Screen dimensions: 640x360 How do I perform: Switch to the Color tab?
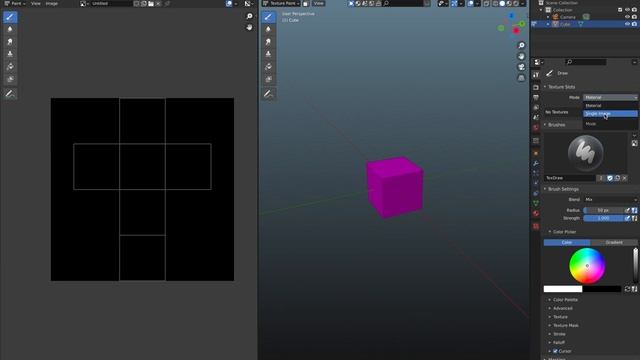(567, 242)
